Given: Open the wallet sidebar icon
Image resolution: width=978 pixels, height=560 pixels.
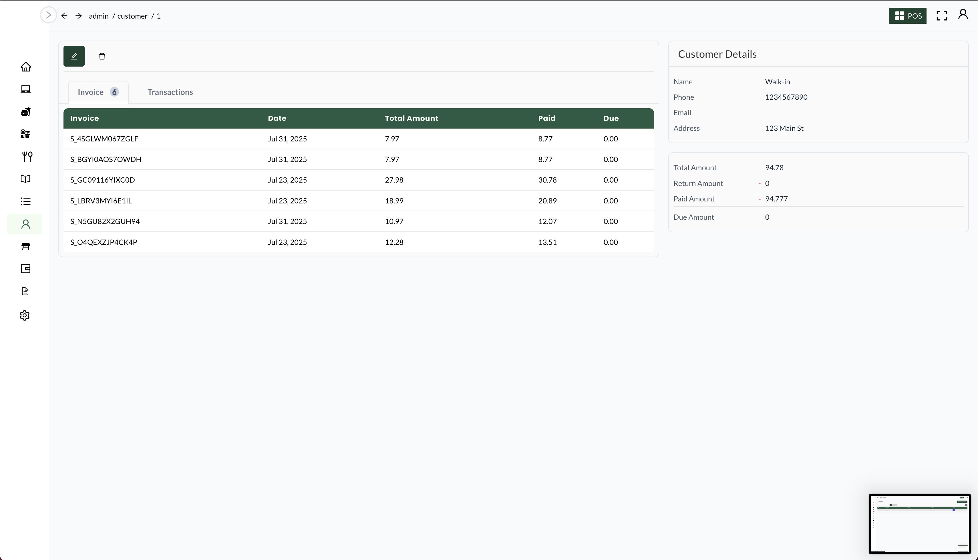Looking at the screenshot, I should [x=25, y=269].
